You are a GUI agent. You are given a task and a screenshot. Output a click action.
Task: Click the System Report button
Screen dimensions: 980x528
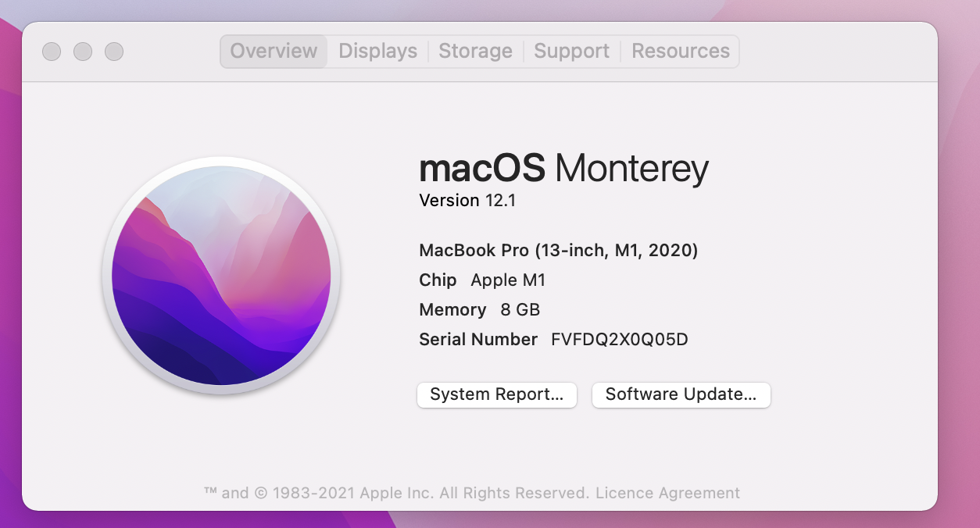497,394
